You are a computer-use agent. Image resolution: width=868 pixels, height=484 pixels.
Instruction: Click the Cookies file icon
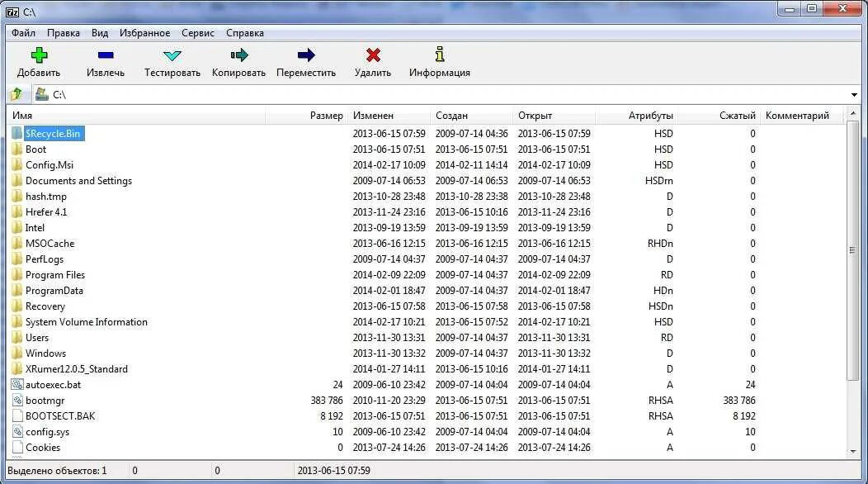pos(17,448)
